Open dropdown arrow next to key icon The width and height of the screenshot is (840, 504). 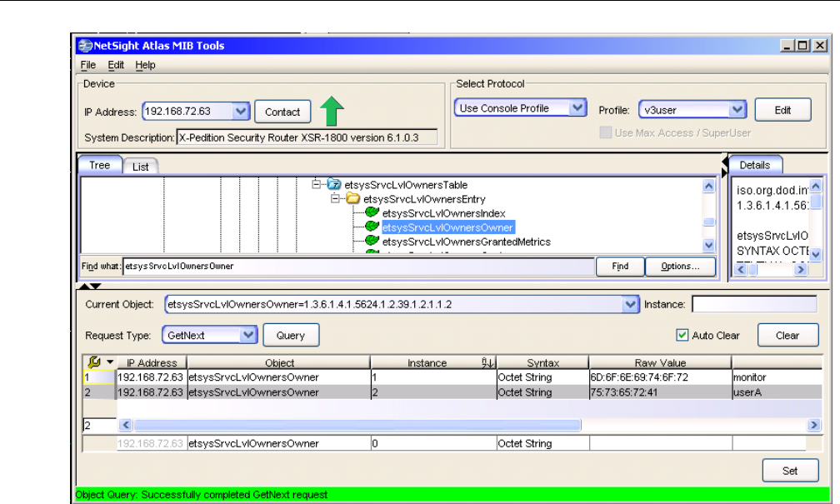(x=110, y=362)
